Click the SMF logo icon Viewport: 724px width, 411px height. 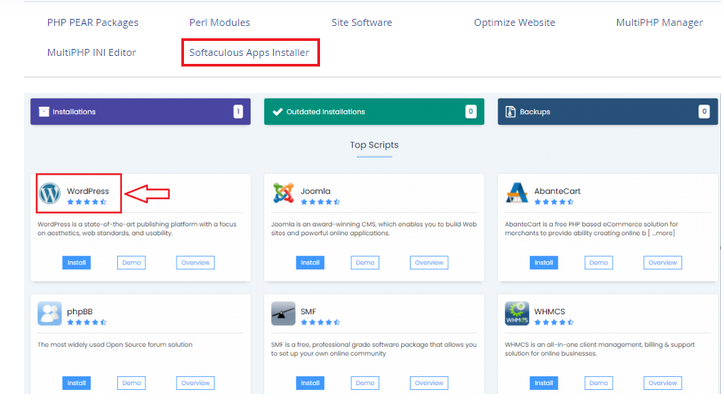pyautogui.click(x=283, y=314)
